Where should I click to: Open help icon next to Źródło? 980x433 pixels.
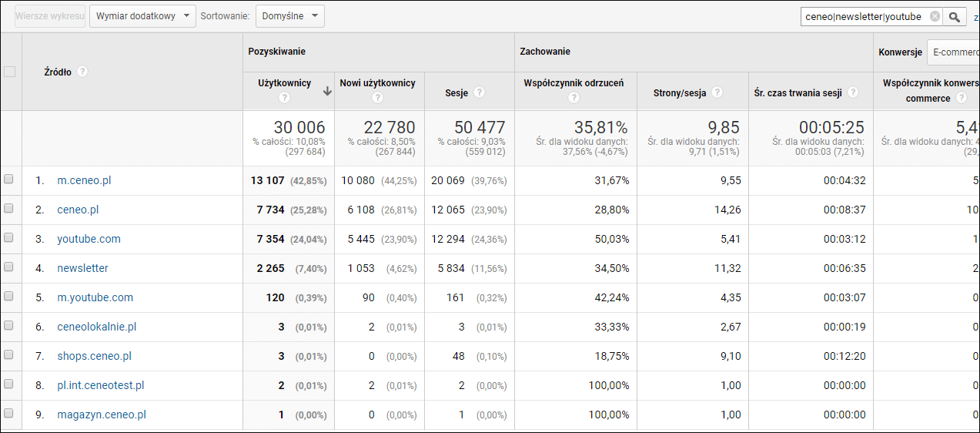click(x=82, y=71)
